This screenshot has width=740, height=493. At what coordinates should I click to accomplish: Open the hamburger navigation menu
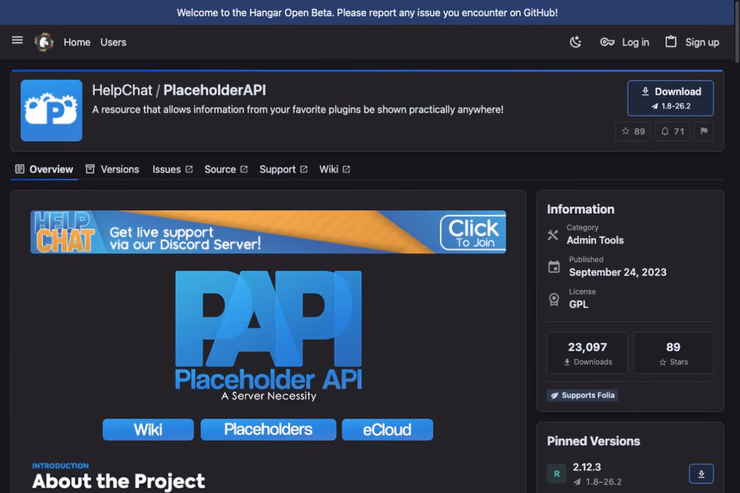tap(17, 41)
